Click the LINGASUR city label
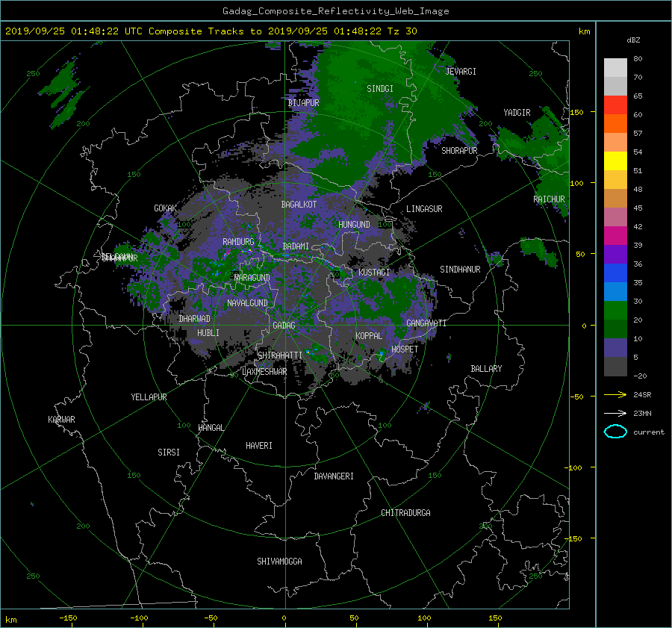 pyautogui.click(x=424, y=209)
